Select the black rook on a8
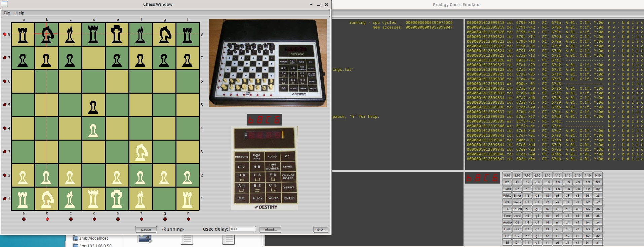The height and width of the screenshot is (247, 644). 23,35
